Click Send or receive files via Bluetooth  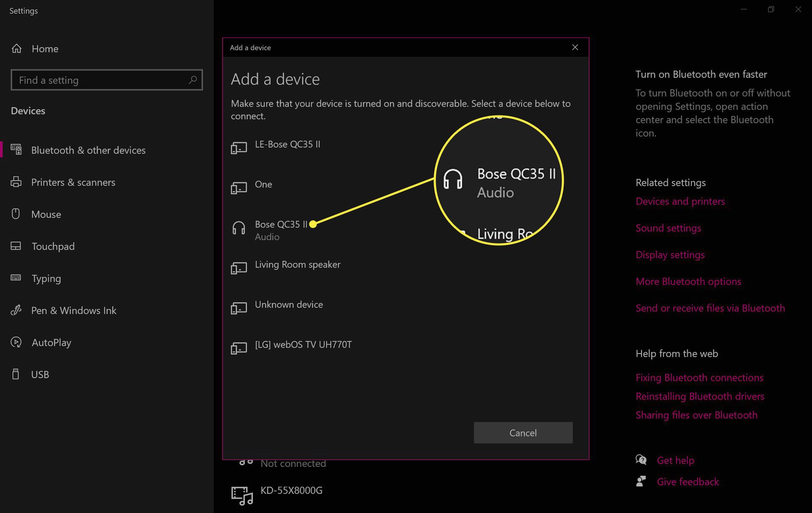[710, 308]
